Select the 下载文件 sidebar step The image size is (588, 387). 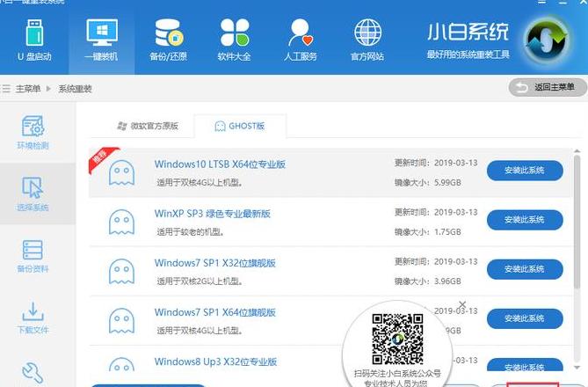click(33, 318)
